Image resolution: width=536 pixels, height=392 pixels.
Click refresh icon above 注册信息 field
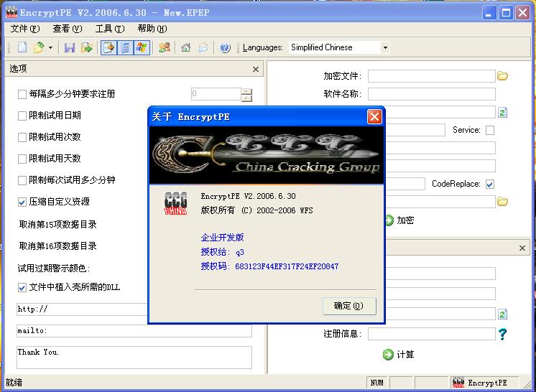(x=502, y=314)
